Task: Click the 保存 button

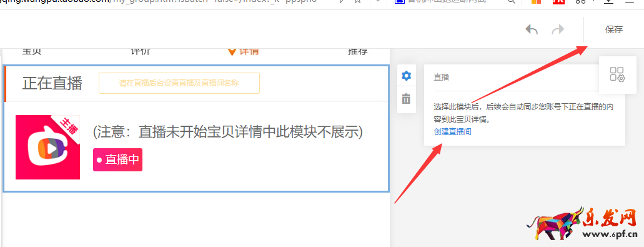Action: point(614,29)
